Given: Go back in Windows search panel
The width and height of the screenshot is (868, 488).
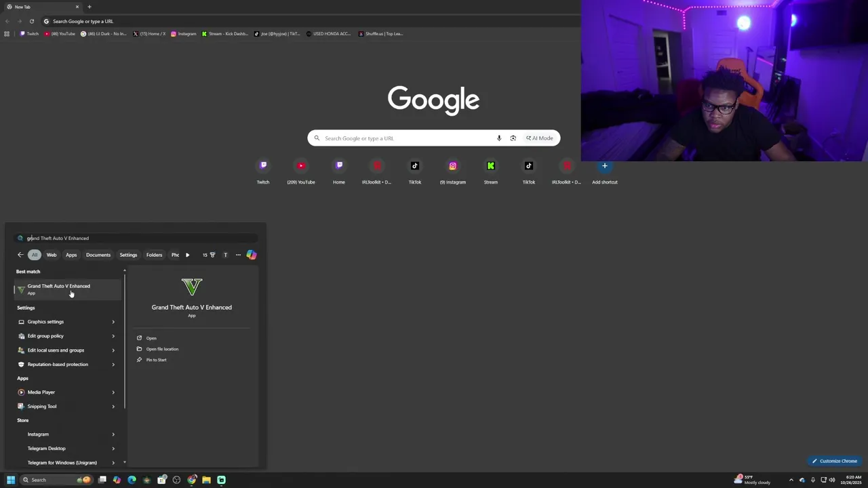Looking at the screenshot, I should pos(20,255).
